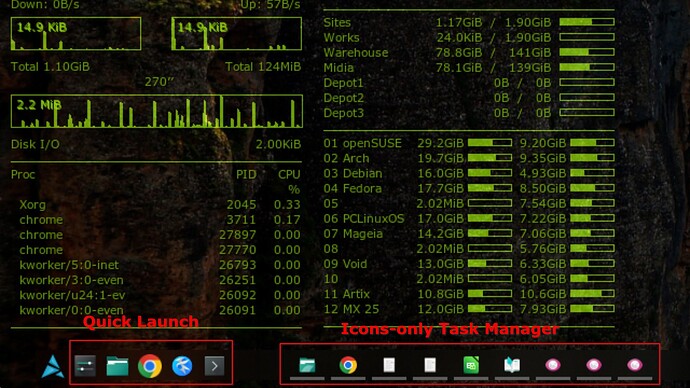Click the 09 Void entry

point(345,264)
